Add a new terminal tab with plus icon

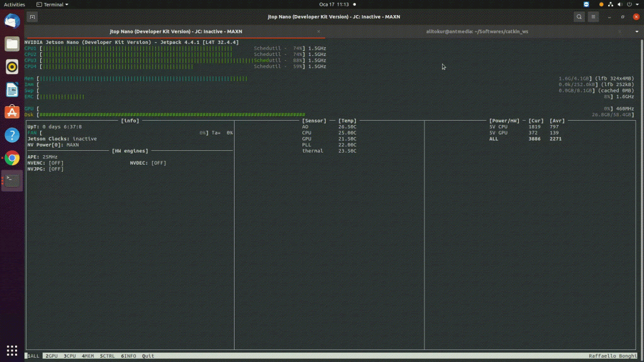[x=32, y=17]
